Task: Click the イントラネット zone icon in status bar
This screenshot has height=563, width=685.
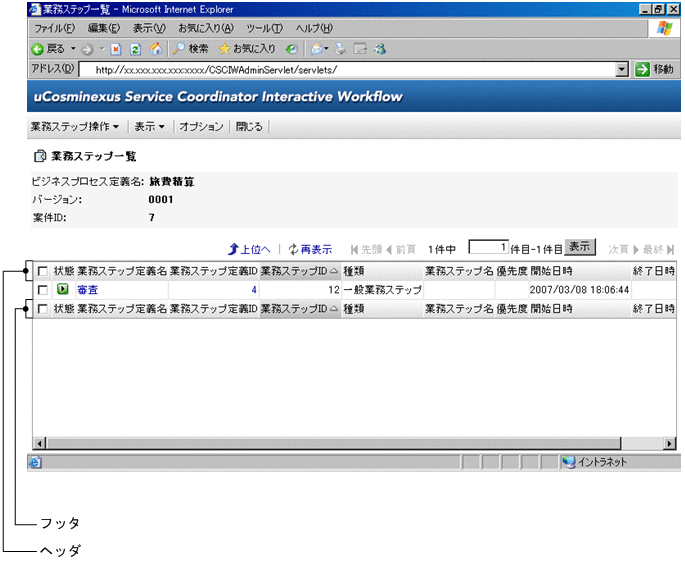Action: (568, 462)
